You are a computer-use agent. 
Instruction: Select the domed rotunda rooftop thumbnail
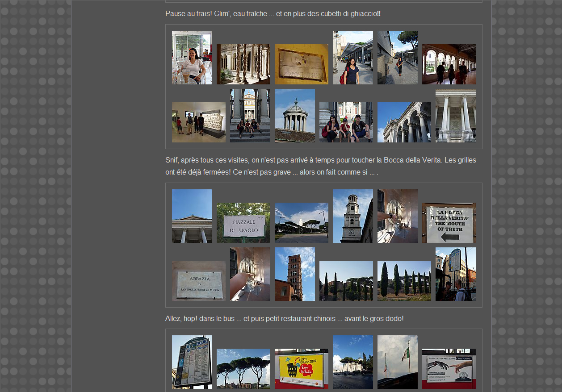tap(294, 116)
